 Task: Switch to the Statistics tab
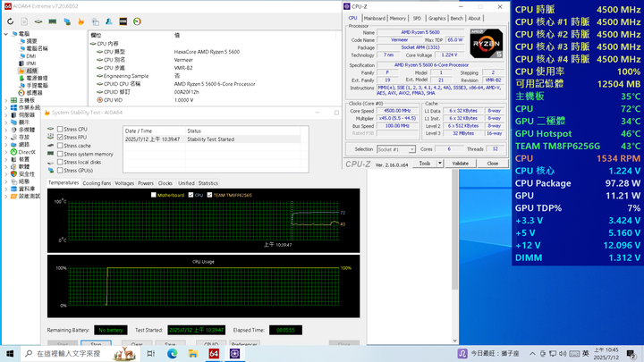208,183
